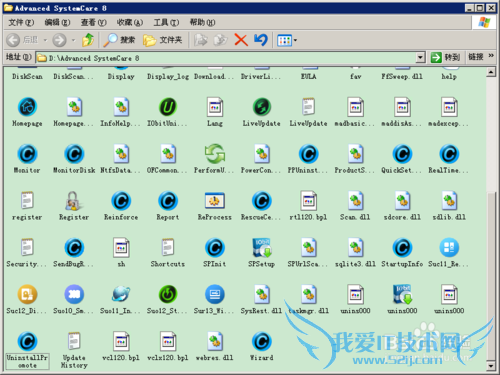Screen dimensions: 500x375
Task: Open the 文件(F) menu
Action: (21, 22)
